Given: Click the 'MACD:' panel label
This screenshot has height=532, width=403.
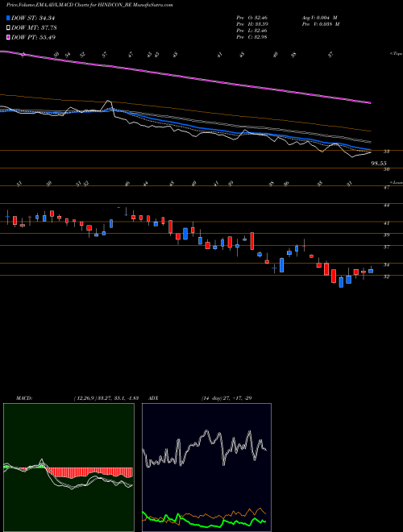Looking at the screenshot, I should click(x=23, y=397).
